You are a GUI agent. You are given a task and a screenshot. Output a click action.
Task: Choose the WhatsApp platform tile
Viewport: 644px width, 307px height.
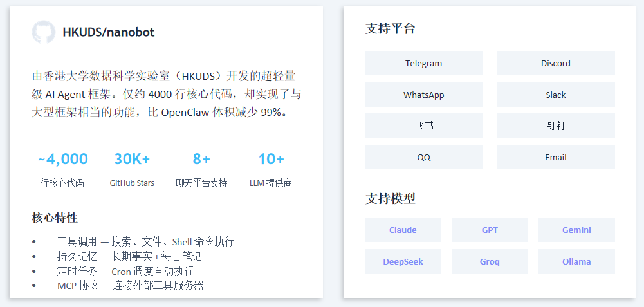424,95
